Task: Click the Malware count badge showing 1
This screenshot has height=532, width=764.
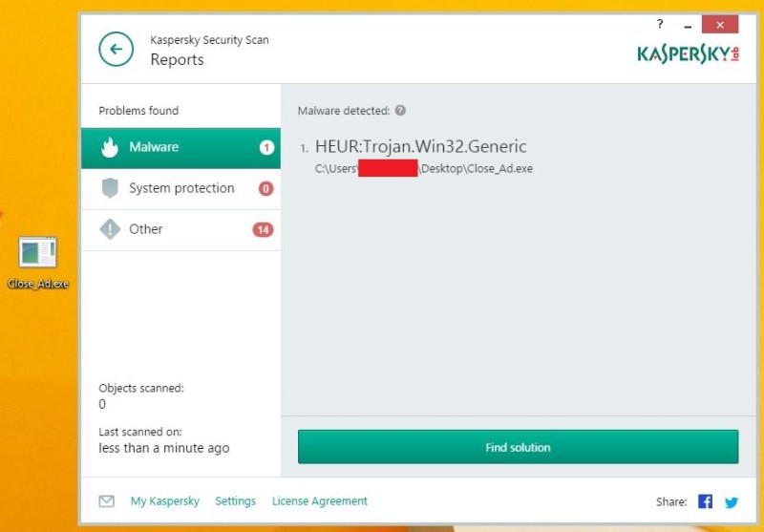Action: point(266,147)
